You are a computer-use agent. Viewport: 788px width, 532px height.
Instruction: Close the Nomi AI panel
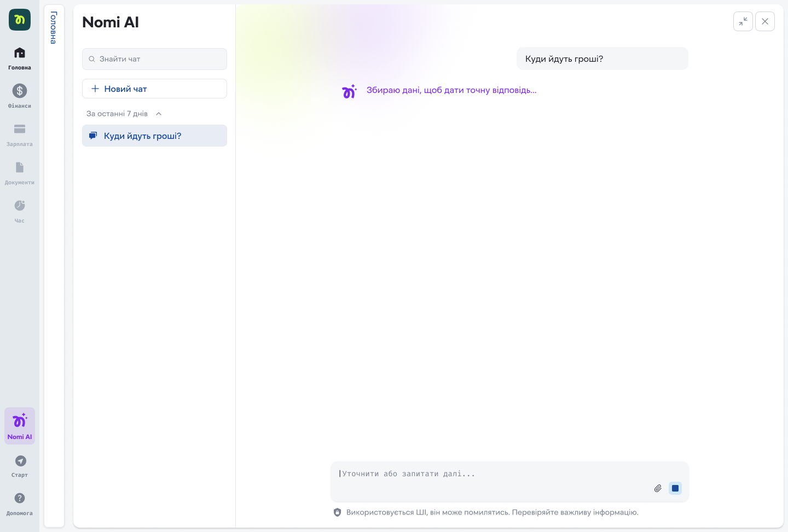point(765,21)
